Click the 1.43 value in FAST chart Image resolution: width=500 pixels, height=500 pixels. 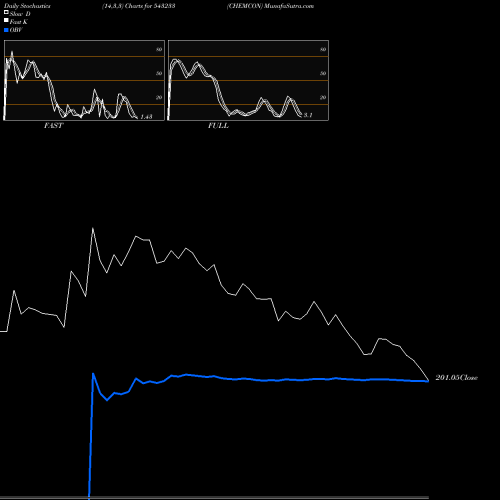146,117
